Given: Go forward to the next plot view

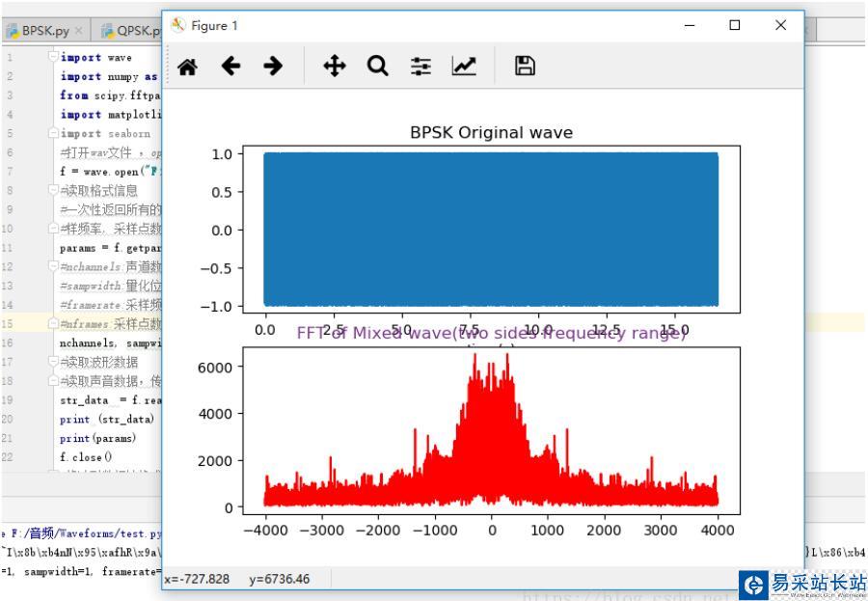Looking at the screenshot, I should click(273, 66).
